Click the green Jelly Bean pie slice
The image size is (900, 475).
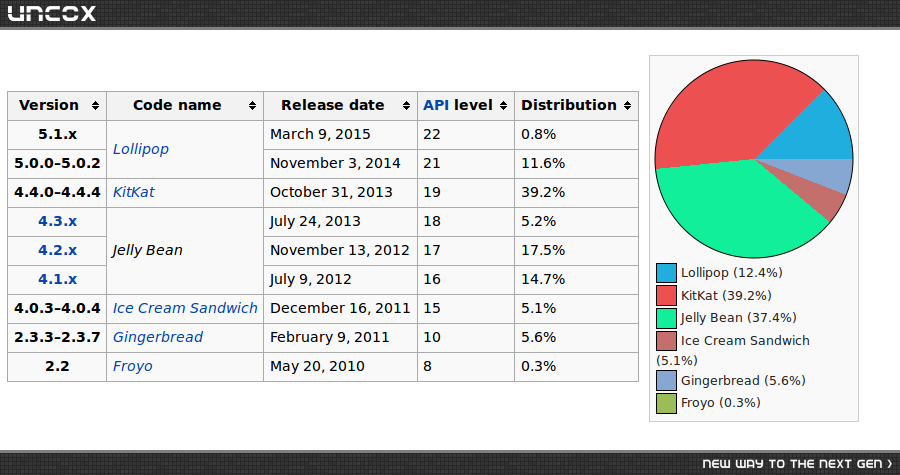click(x=740, y=209)
